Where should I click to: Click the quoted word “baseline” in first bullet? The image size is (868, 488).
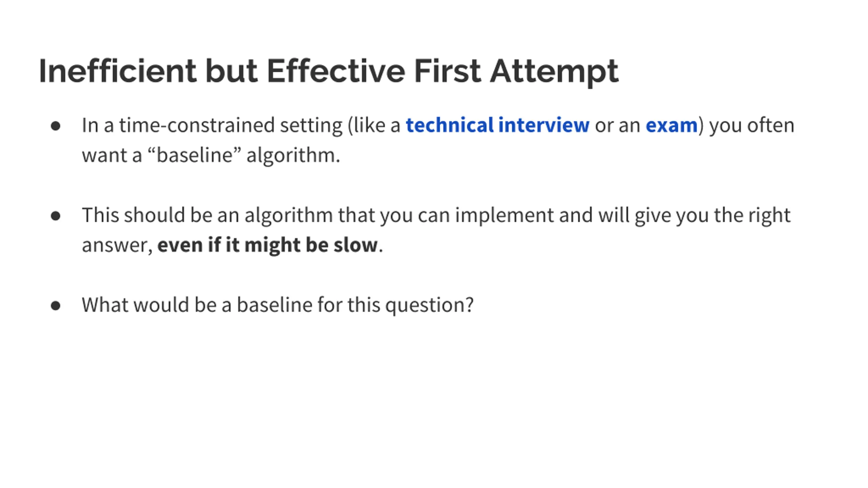pyautogui.click(x=195, y=155)
